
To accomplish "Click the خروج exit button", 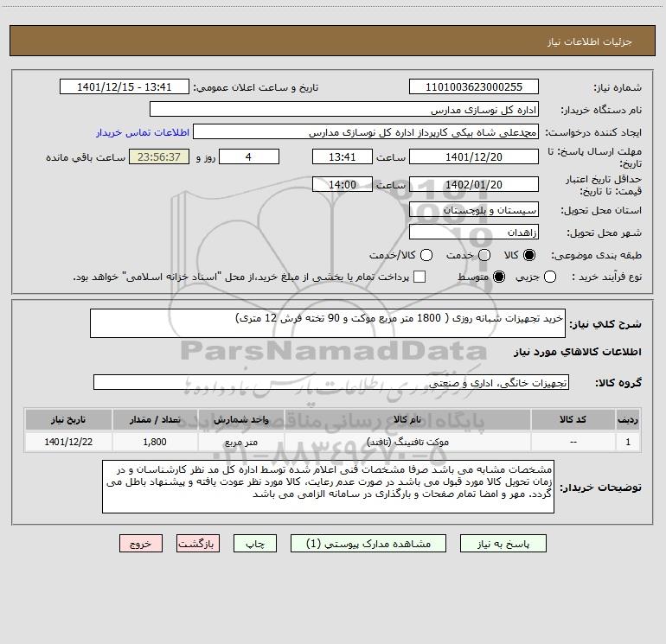I will coord(141,544).
